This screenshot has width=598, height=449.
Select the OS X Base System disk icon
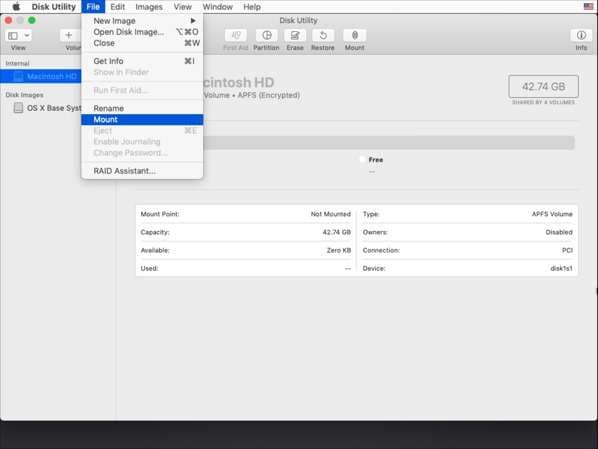click(x=18, y=108)
